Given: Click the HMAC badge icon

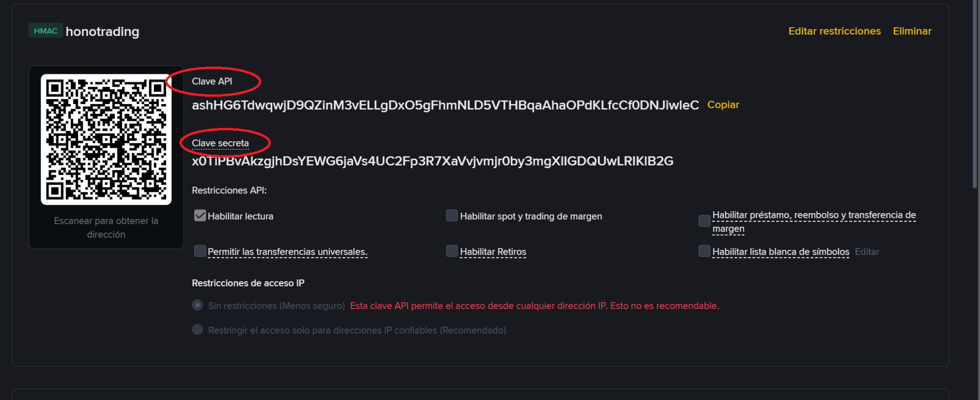Looking at the screenshot, I should coord(45,31).
